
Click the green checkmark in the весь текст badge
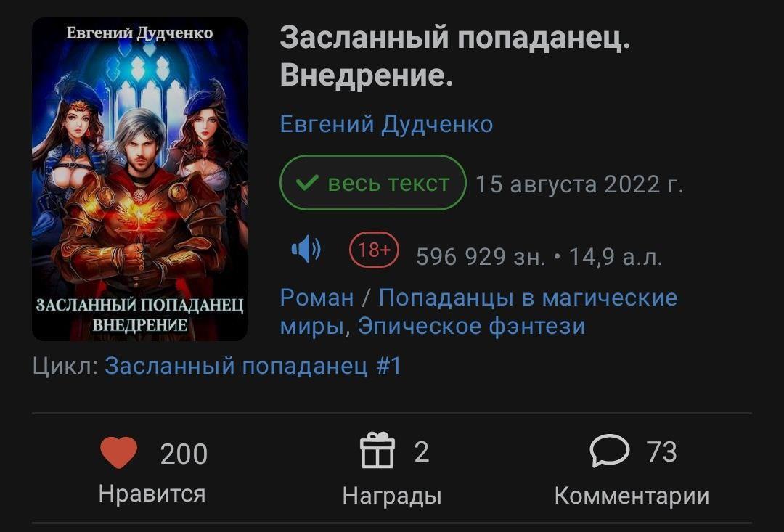click(x=307, y=183)
